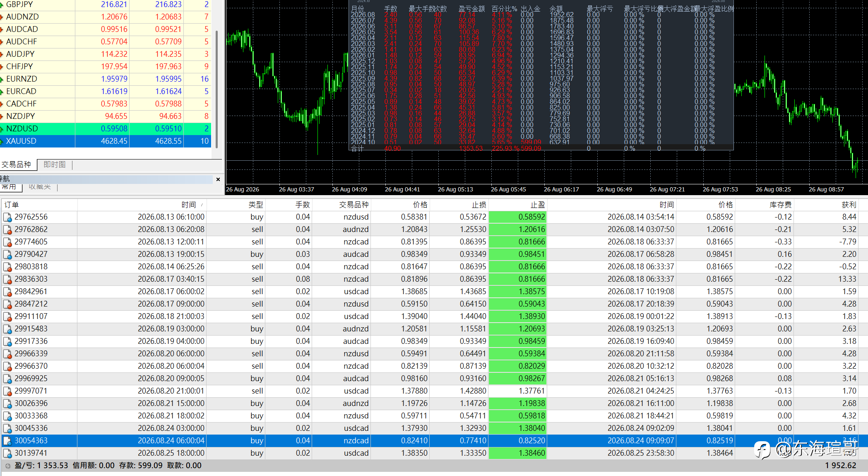Click the order icon for ticket 29762556
868x476 pixels.
[7, 217]
